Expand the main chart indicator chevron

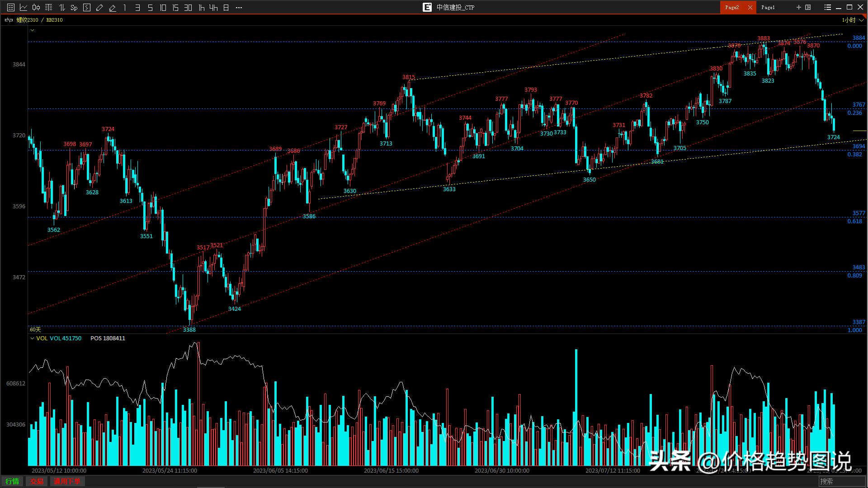[32, 30]
